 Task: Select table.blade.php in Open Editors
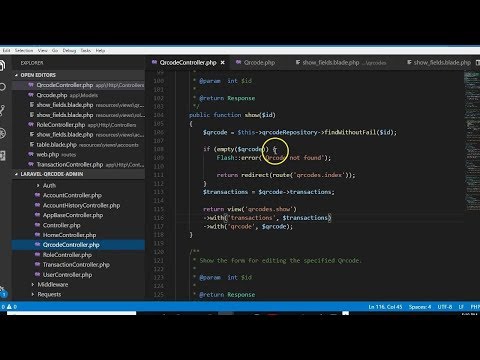78,145
